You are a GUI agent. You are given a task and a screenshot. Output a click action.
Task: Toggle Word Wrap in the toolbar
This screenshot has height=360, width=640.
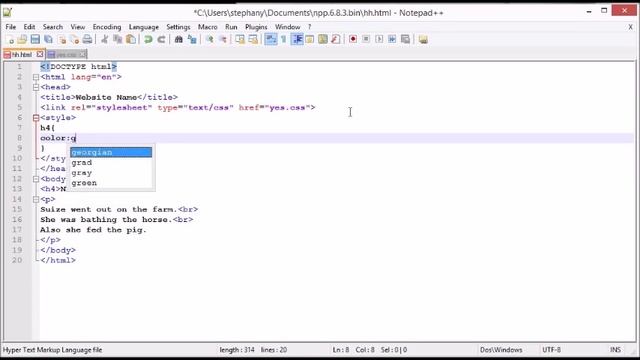point(271,39)
